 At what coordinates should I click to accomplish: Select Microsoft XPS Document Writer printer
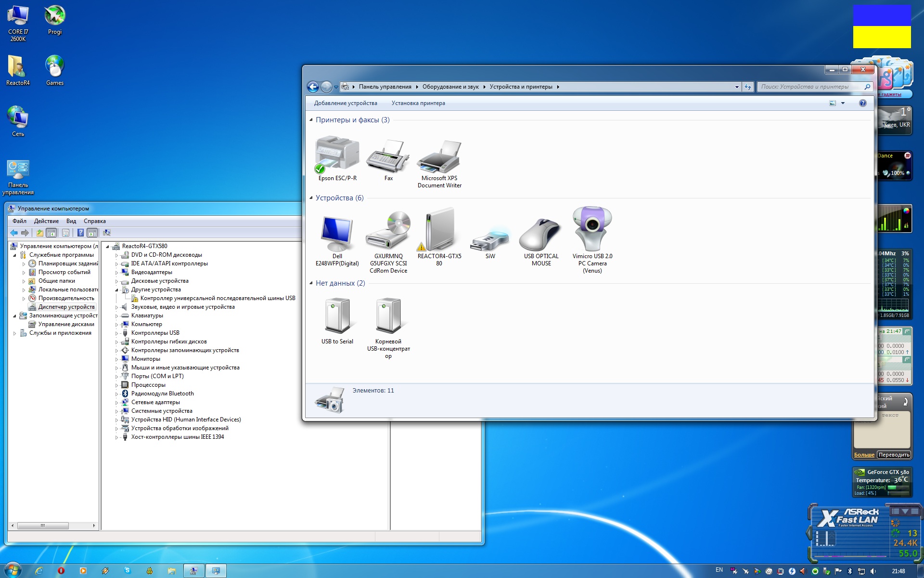click(x=439, y=164)
